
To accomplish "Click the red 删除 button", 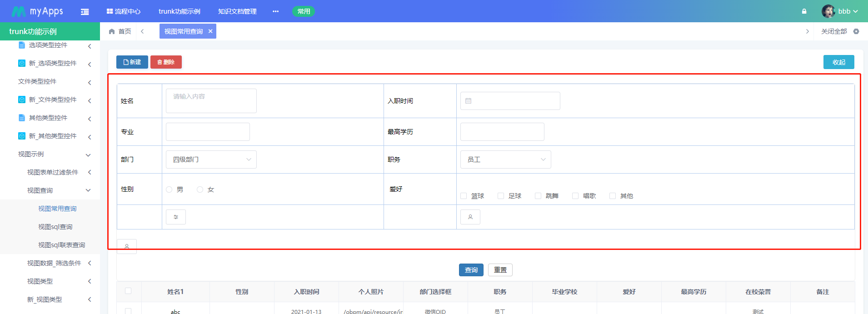I will click(166, 62).
